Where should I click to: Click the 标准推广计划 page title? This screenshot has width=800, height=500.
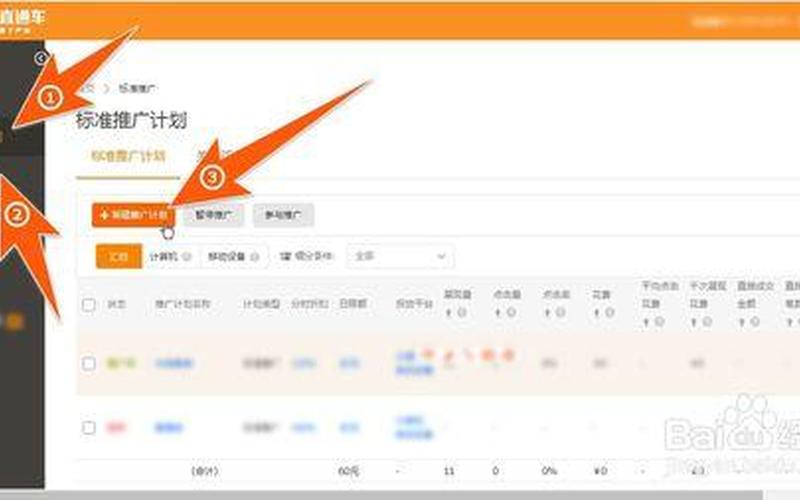(132, 120)
